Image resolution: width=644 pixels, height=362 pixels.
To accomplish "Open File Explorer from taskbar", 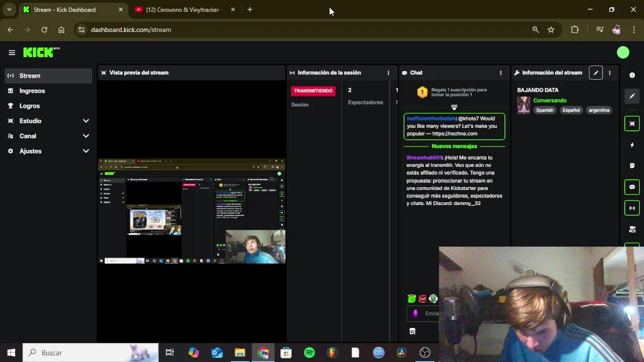I will (239, 352).
